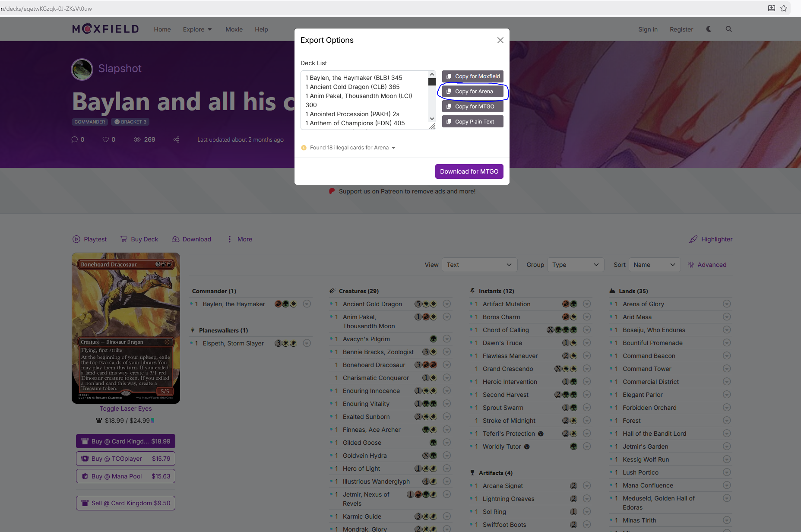
Task: Close the Export Options dialog
Action: point(500,40)
